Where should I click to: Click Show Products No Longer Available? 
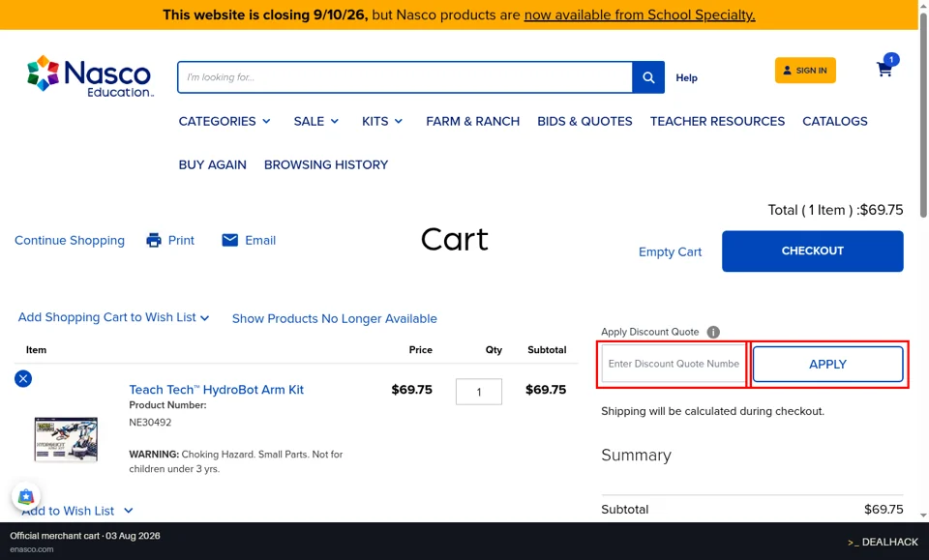tap(334, 318)
